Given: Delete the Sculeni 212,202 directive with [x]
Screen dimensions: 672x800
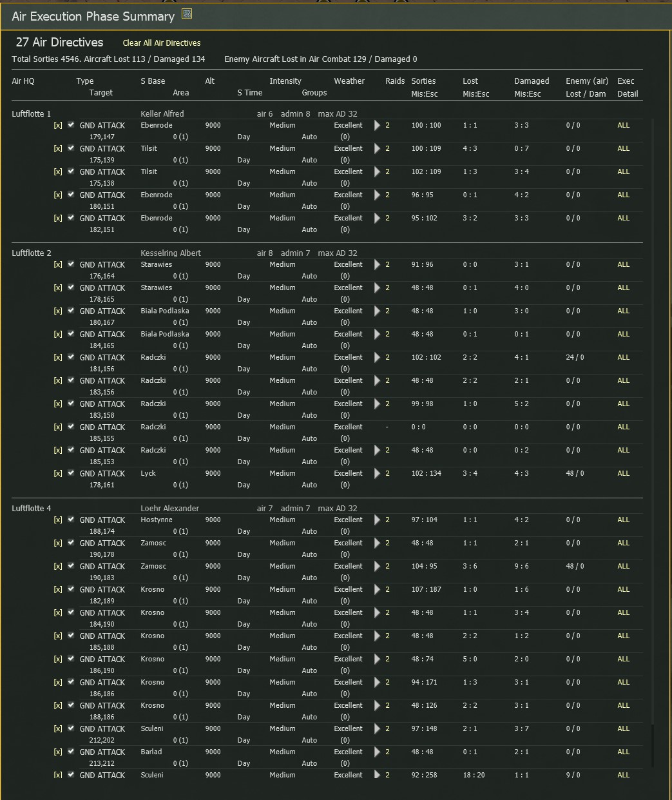Looking at the screenshot, I should tap(58, 728).
